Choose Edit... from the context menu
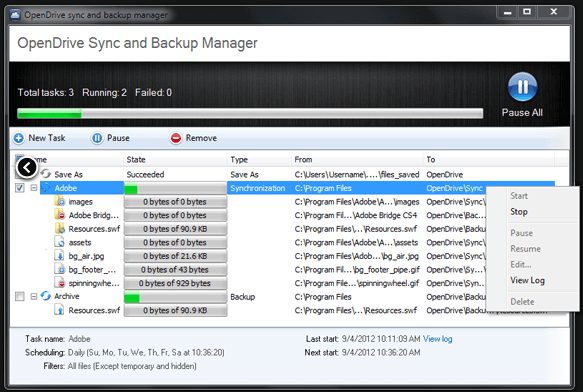 [521, 264]
